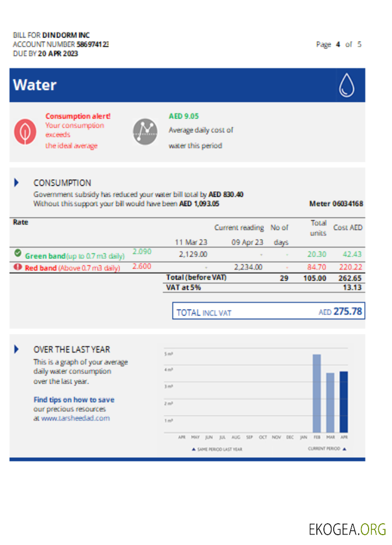Click 'BILL FOR DINDORM INC' text

(x=51, y=35)
